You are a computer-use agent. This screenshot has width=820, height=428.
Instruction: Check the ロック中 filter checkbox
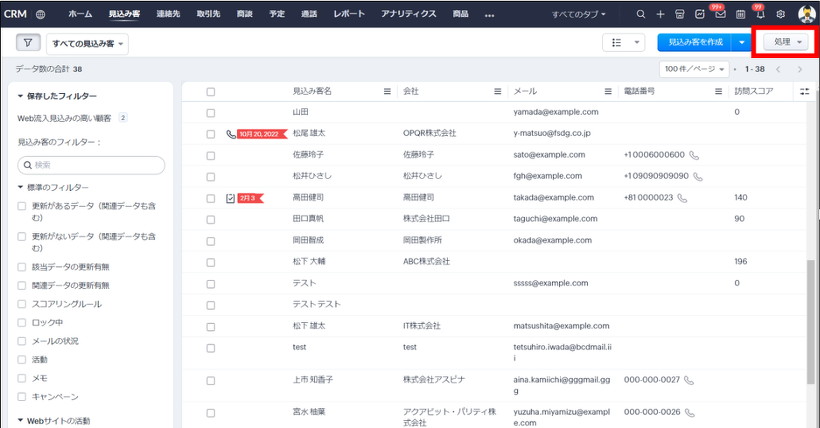(x=22, y=323)
